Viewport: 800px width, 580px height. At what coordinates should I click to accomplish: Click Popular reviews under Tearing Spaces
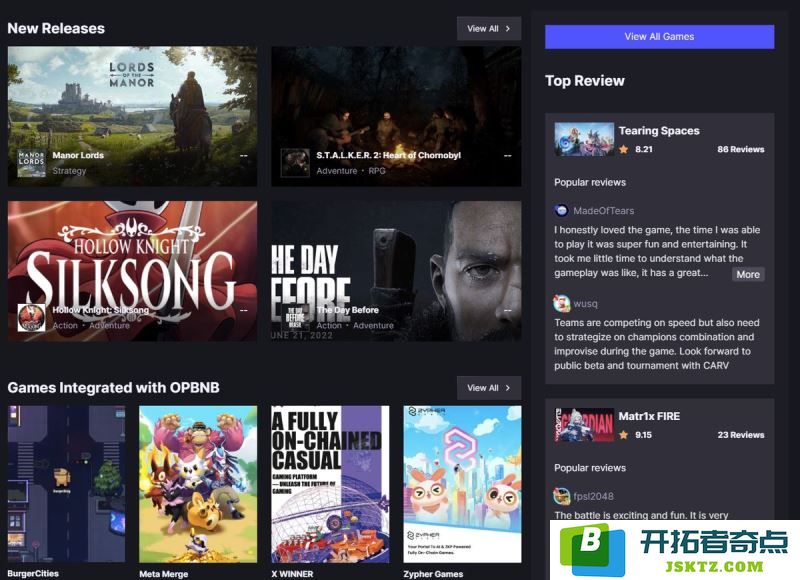click(590, 182)
